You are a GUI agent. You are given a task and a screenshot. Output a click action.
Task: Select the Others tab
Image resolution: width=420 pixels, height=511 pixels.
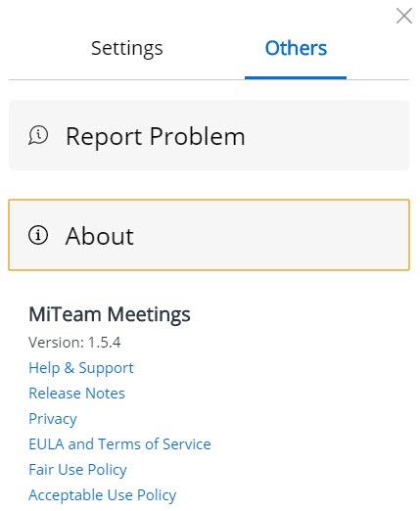coord(296,48)
